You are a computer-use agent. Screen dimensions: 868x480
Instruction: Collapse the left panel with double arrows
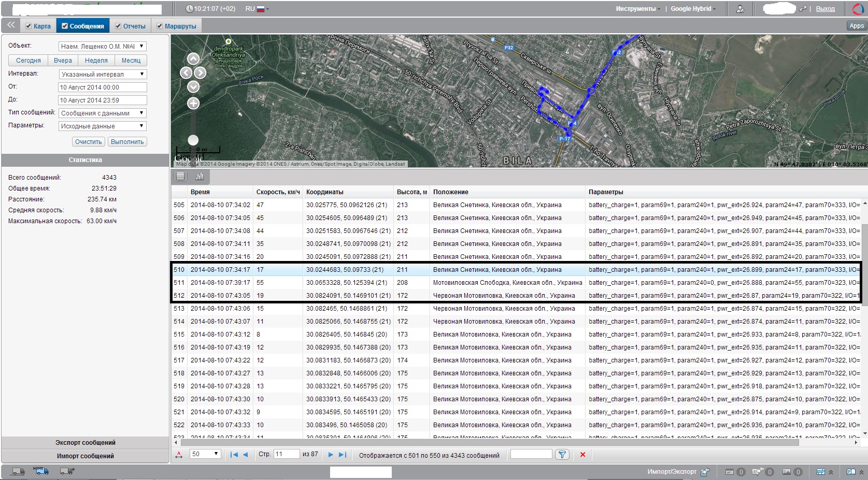[11, 25]
